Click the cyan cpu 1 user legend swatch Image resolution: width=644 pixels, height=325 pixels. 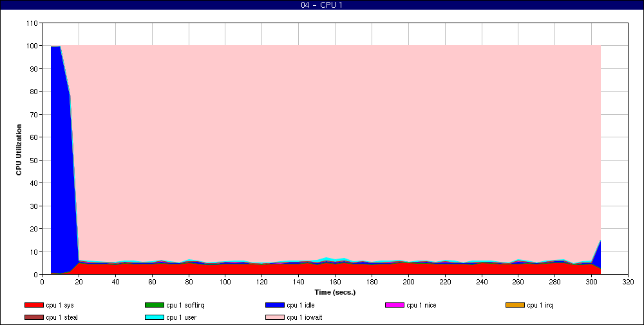(x=154, y=318)
